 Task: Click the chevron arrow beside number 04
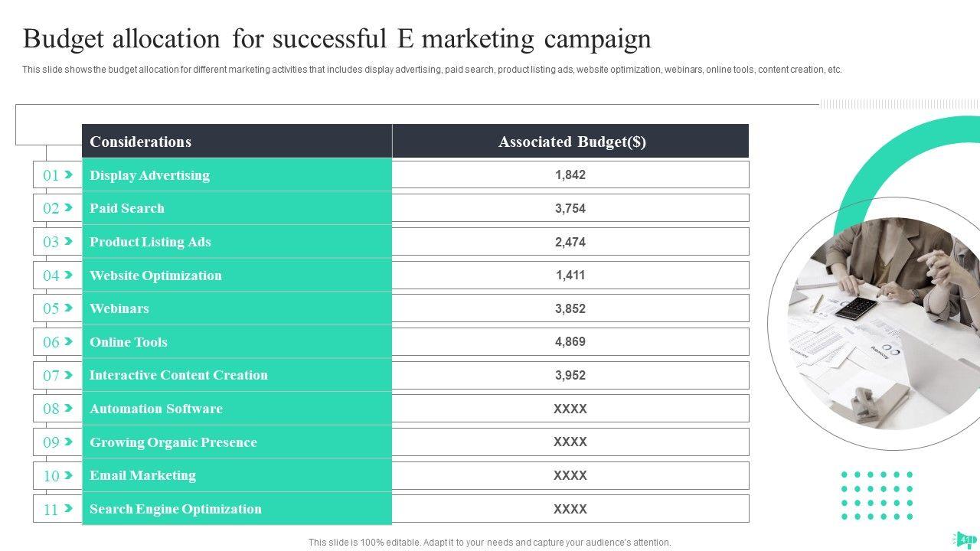tap(68, 275)
